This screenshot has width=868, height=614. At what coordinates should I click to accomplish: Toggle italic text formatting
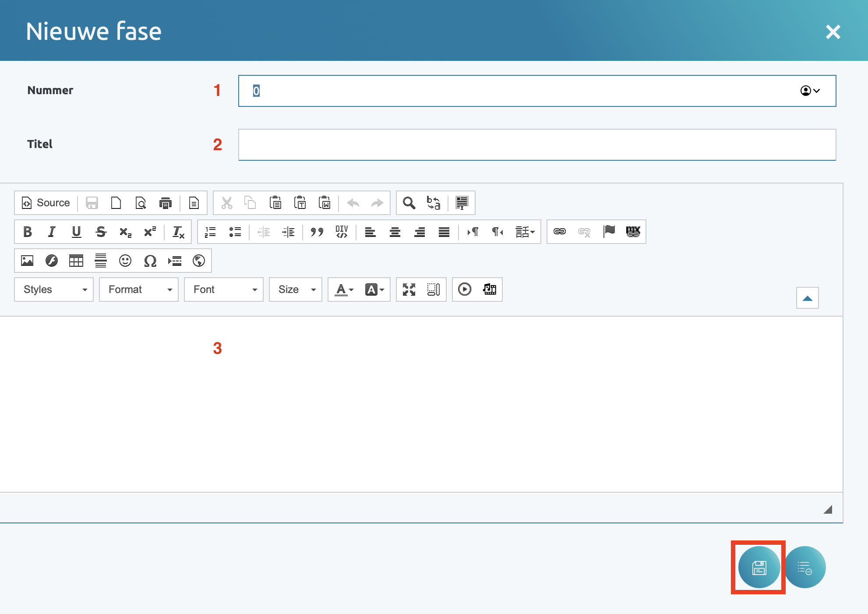52,232
